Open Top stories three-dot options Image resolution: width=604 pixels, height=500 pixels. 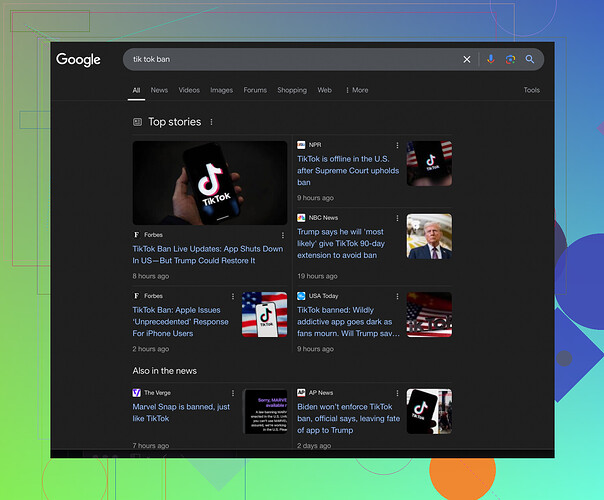pos(211,122)
